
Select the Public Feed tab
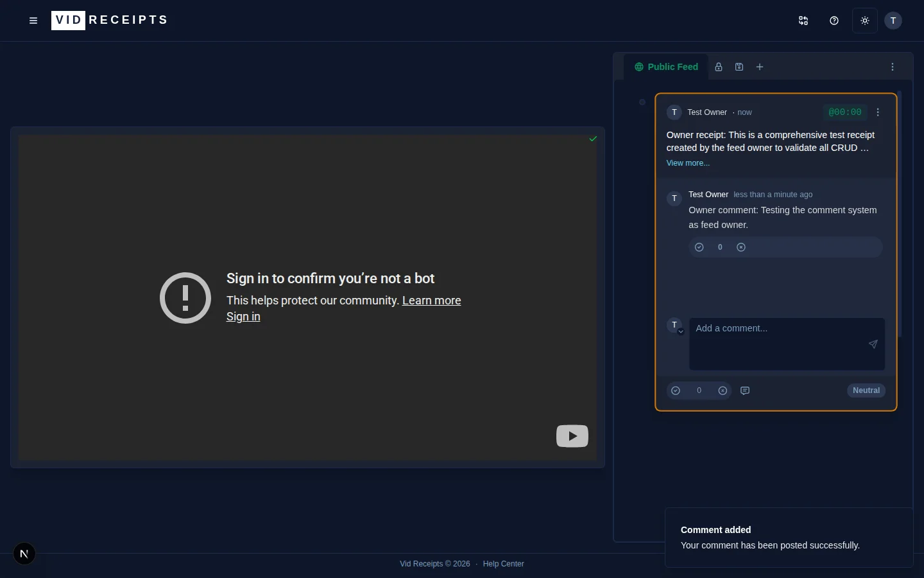666,67
